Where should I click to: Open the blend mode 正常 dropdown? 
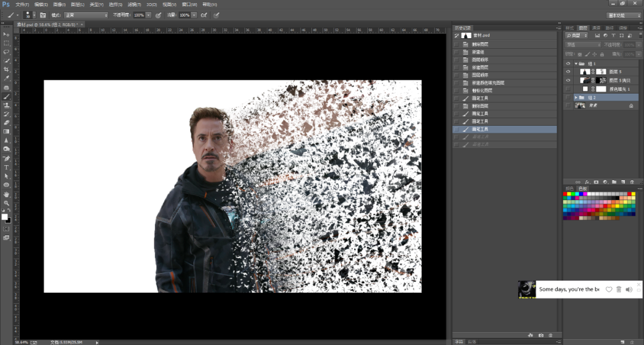click(x=86, y=15)
